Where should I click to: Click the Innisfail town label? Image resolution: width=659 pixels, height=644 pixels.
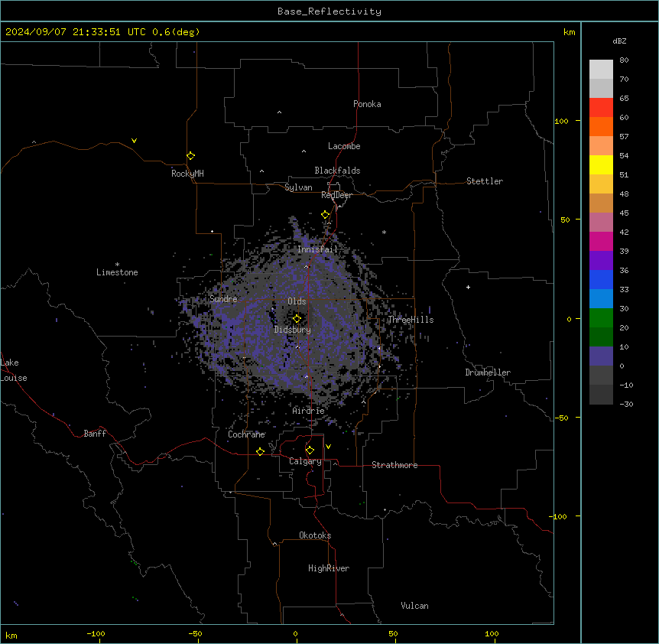pos(317,249)
